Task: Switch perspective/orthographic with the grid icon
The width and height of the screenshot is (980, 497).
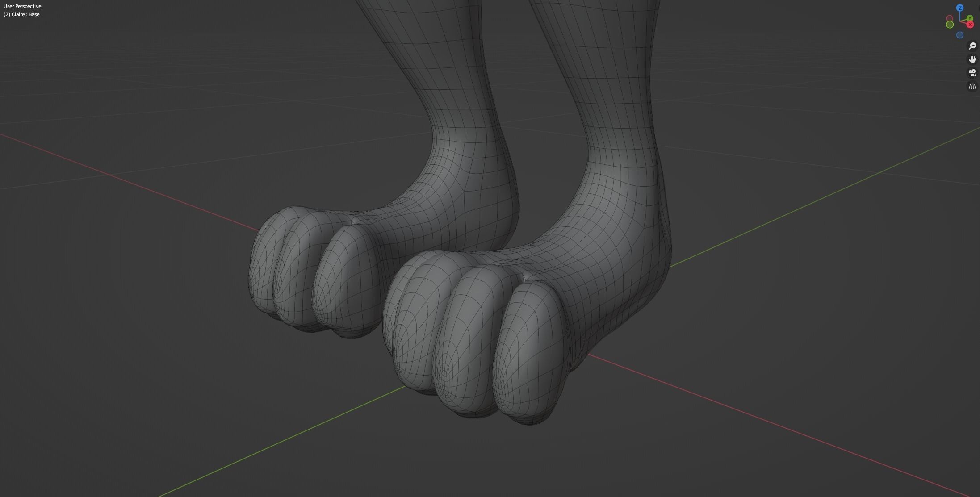Action: tap(972, 87)
